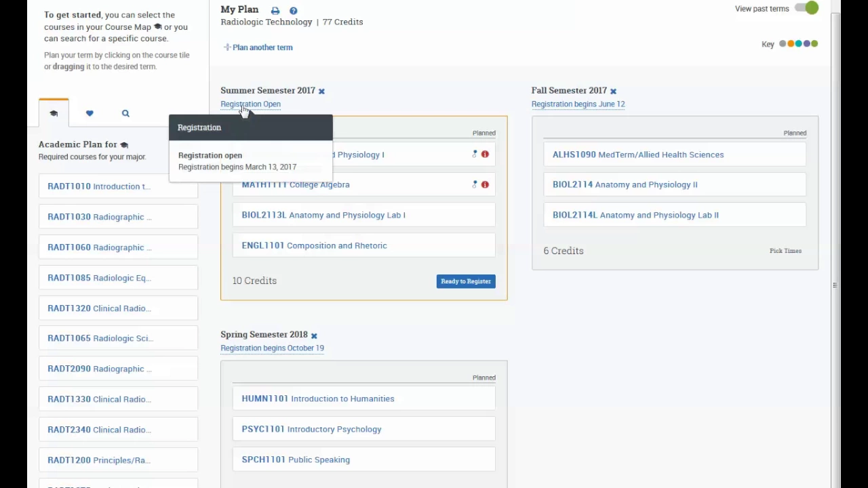Select RADT1320 Clinical Radio course tile

pyautogui.click(x=118, y=308)
